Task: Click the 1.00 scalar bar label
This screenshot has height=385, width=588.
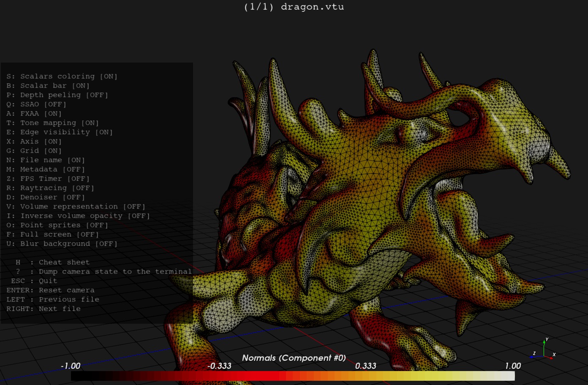Action: tap(513, 366)
